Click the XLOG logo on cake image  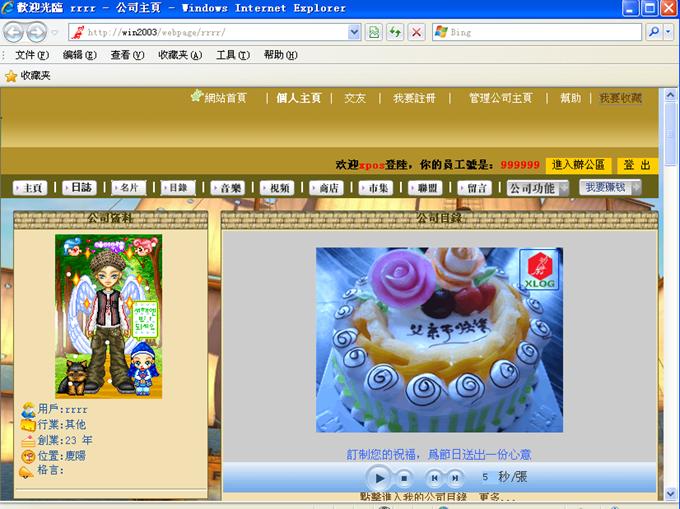coord(539,270)
